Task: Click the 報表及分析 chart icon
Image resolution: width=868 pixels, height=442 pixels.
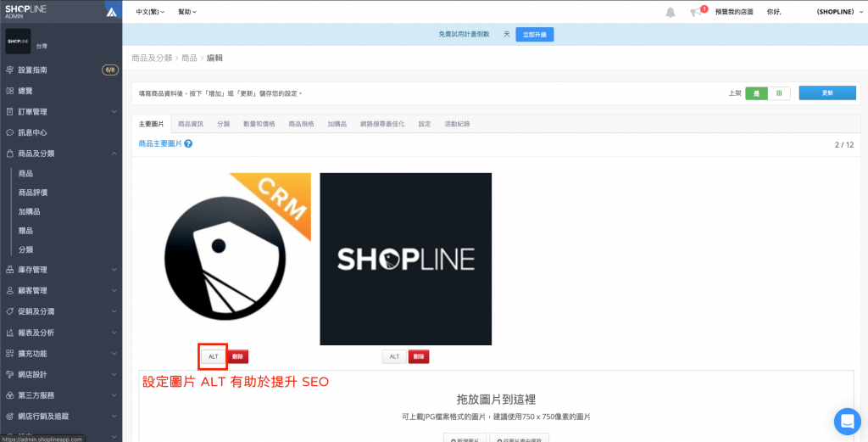Action: 9,333
